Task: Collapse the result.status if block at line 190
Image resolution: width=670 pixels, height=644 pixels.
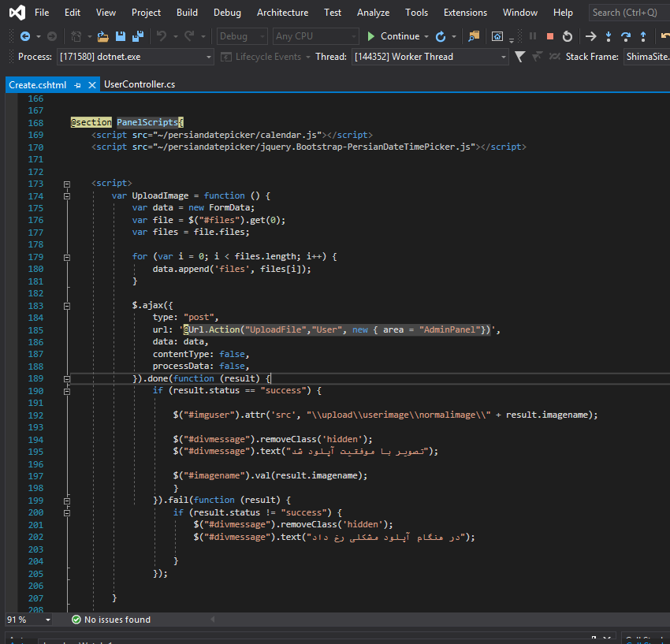Action: click(x=67, y=392)
